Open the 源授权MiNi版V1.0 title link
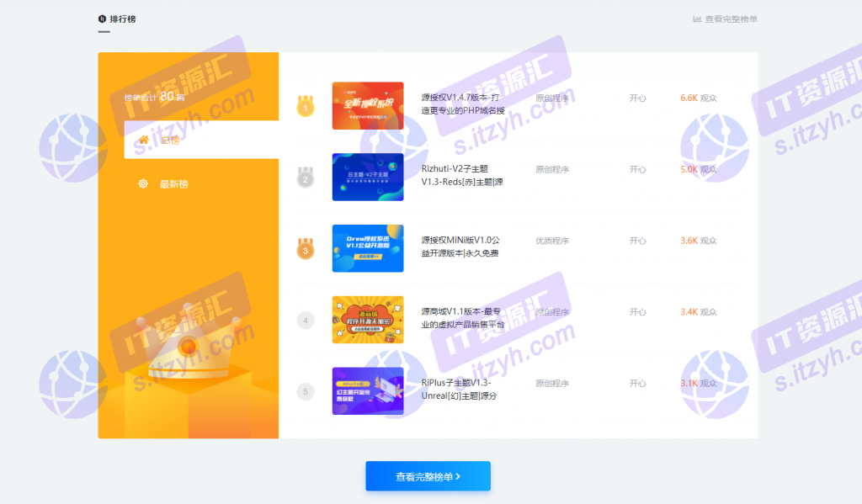Image resolution: width=862 pixels, height=504 pixels. click(x=460, y=247)
